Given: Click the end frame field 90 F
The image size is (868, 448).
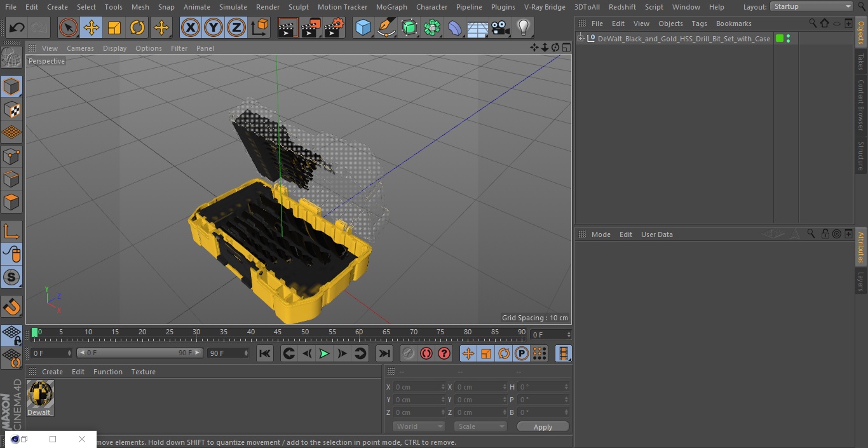Looking at the screenshot, I should [x=228, y=353].
